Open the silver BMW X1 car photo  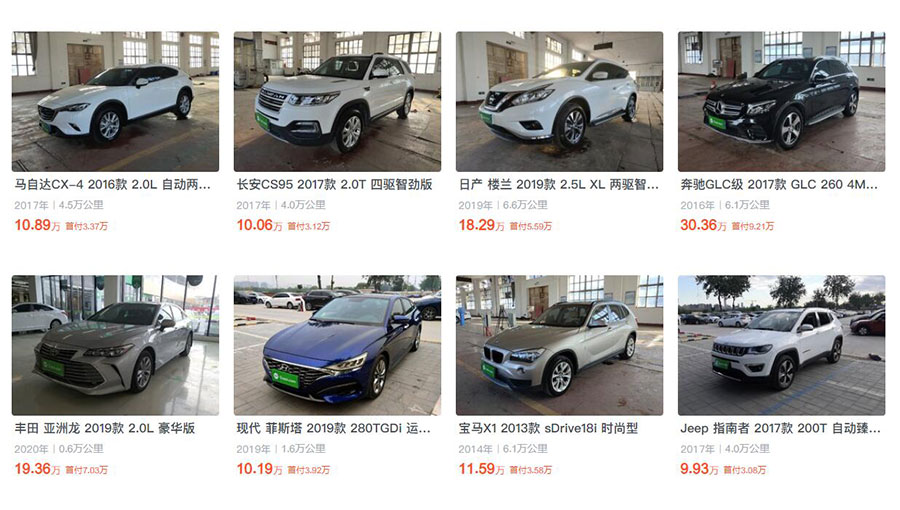point(560,345)
